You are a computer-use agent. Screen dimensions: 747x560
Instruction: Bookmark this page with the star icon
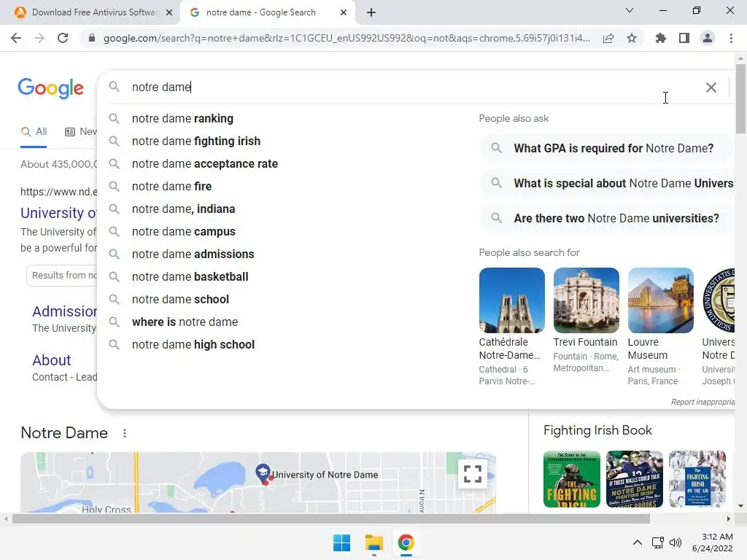[632, 38]
